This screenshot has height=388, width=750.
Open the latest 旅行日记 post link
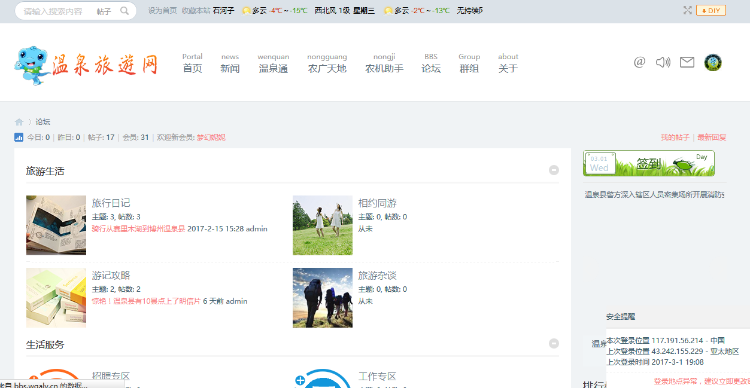138,229
